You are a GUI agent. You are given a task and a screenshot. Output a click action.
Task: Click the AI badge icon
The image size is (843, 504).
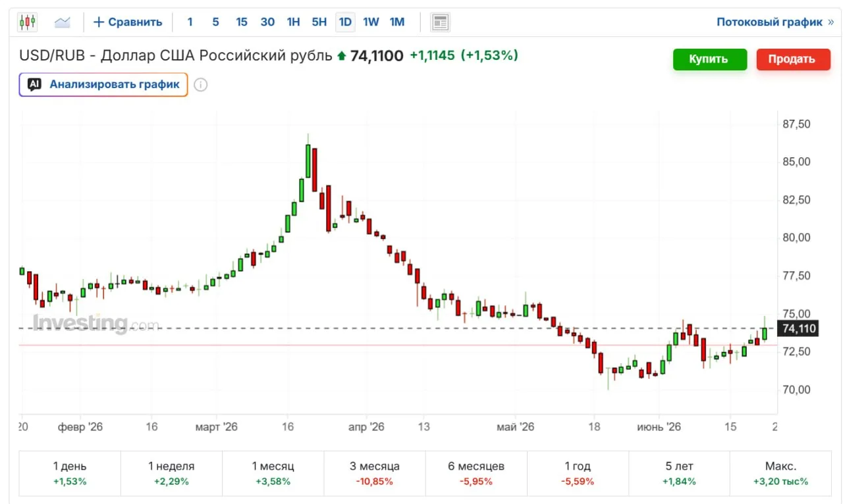coord(35,84)
